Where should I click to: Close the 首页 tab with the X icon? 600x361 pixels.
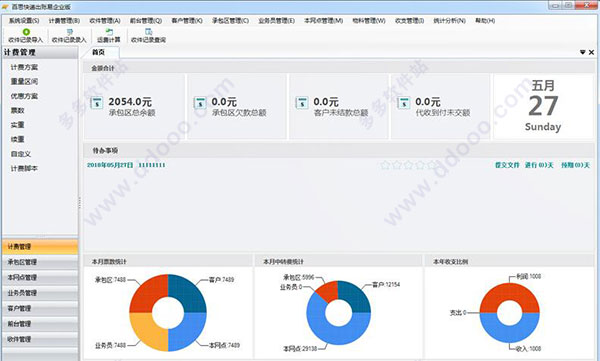click(x=592, y=52)
